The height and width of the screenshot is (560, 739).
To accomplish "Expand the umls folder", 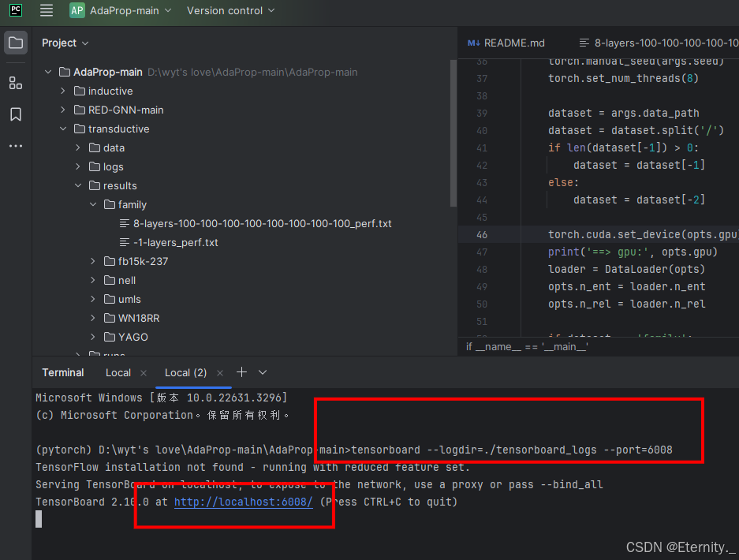I will [x=93, y=299].
